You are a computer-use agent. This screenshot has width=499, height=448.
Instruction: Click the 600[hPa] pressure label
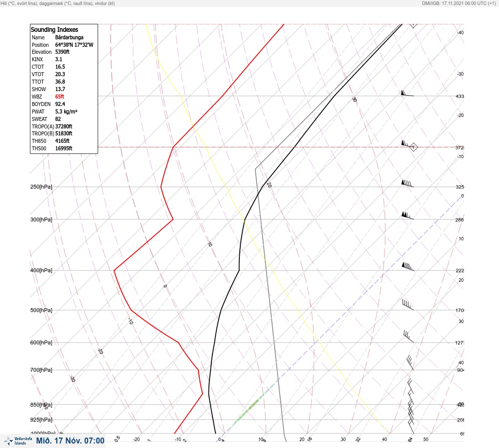click(41, 342)
